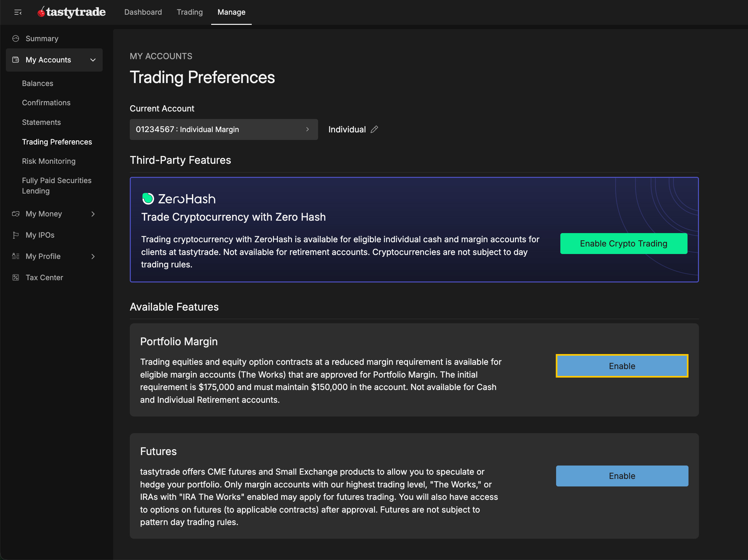Expand the My Profile submenu arrow
The height and width of the screenshot is (560, 748).
pos(93,256)
